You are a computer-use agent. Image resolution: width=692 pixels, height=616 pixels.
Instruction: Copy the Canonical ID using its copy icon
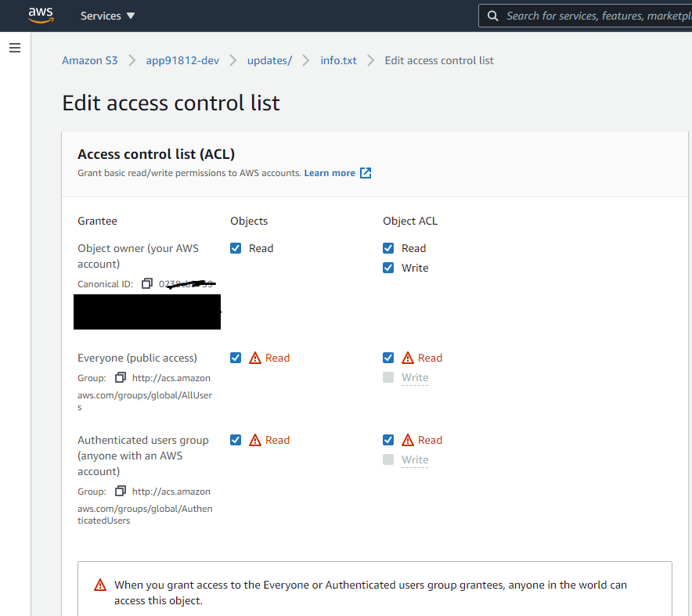click(148, 283)
